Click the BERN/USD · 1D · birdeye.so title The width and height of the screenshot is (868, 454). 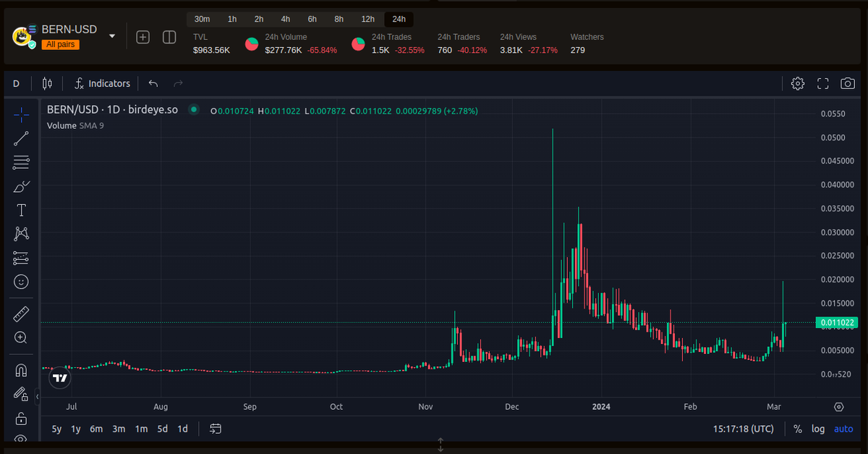click(112, 110)
